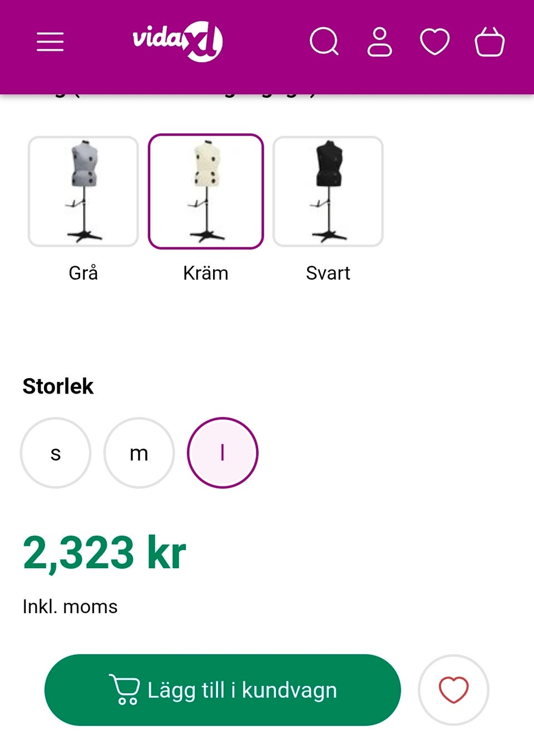Click the Kräm color label
Viewport: 534px width, 756px height.
click(x=206, y=273)
